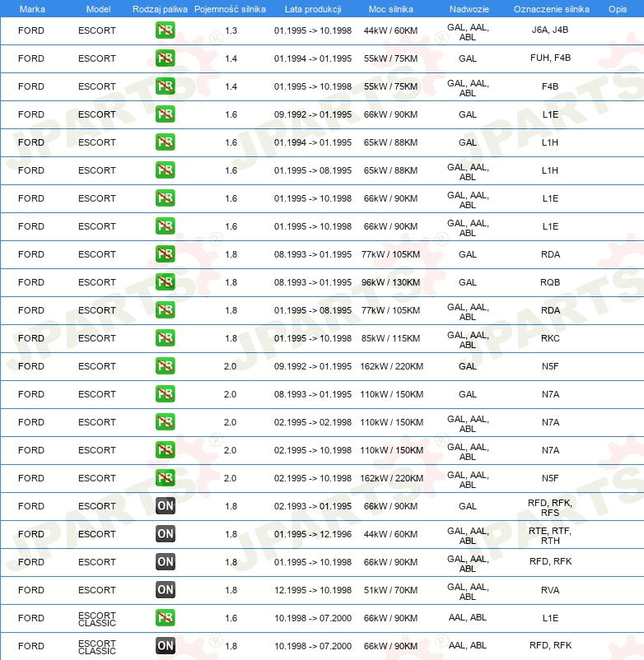The width and height of the screenshot is (644, 660).
Task: Select the petrol icon in the N5F 09.1992 -> 01.1995 row
Action: 165,366
